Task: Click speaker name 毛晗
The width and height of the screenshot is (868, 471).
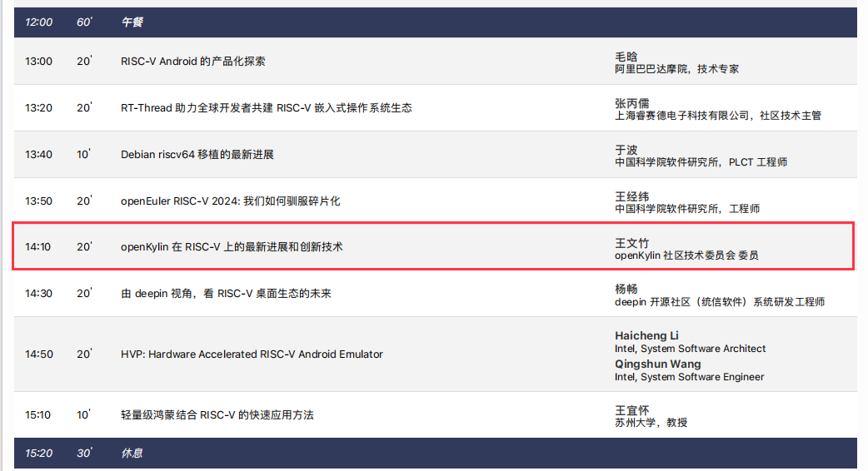Action: coord(626,57)
